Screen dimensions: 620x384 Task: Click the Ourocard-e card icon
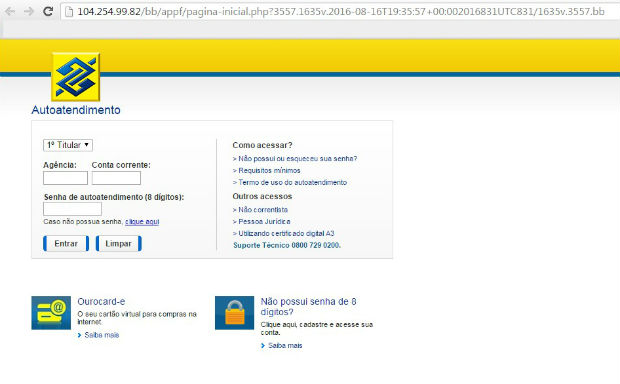point(51,313)
